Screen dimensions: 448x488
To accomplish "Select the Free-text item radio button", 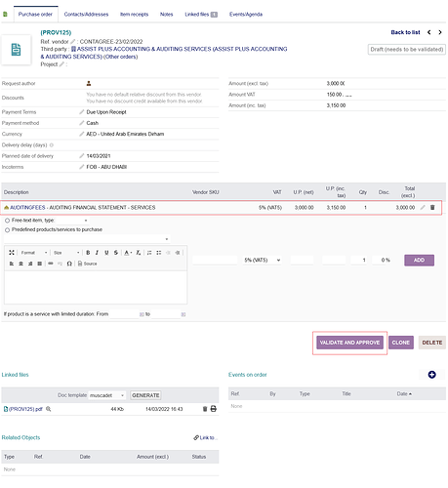I will click(7, 221).
